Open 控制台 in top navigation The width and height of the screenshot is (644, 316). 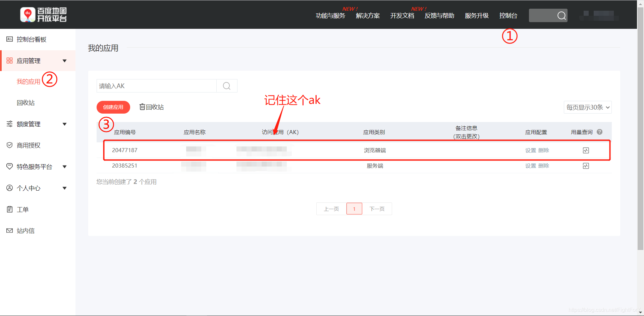(x=508, y=16)
